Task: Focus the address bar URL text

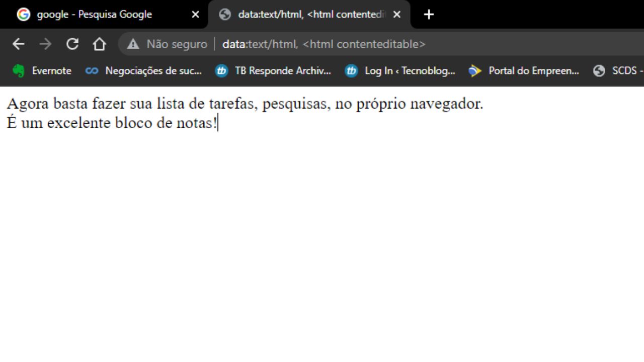Action: click(x=324, y=44)
